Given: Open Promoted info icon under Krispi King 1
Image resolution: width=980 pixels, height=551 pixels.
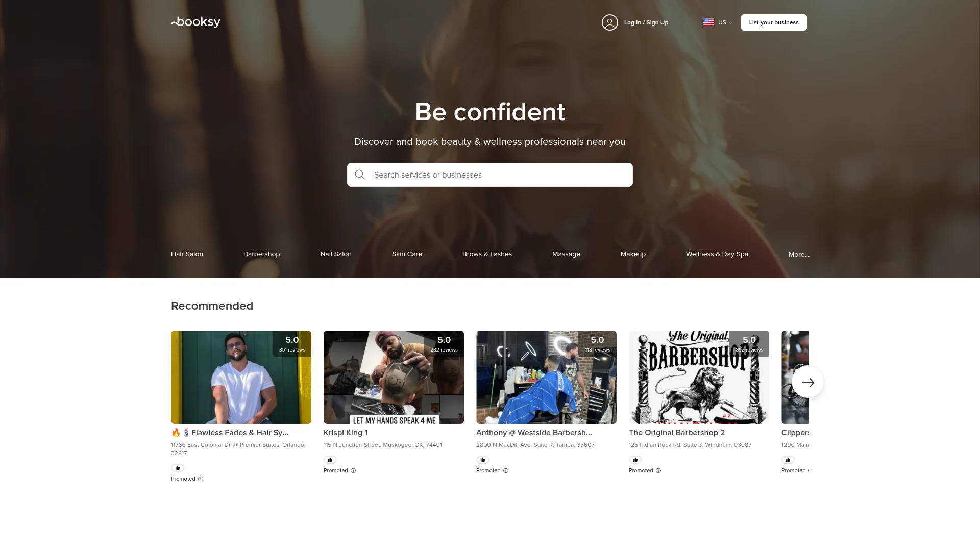Looking at the screenshot, I should (353, 471).
